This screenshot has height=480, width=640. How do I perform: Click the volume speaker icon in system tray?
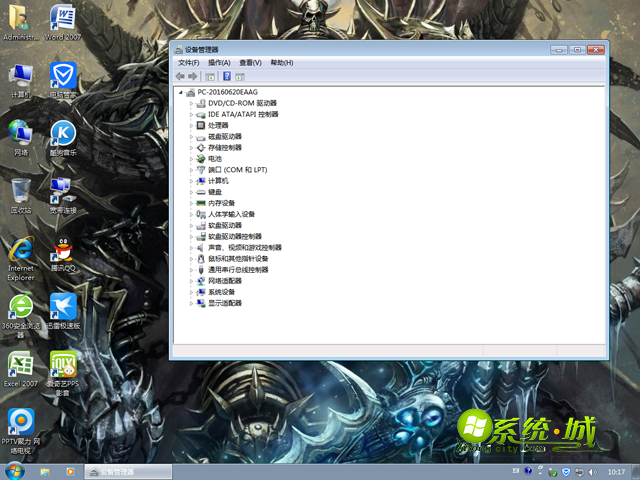click(593, 472)
